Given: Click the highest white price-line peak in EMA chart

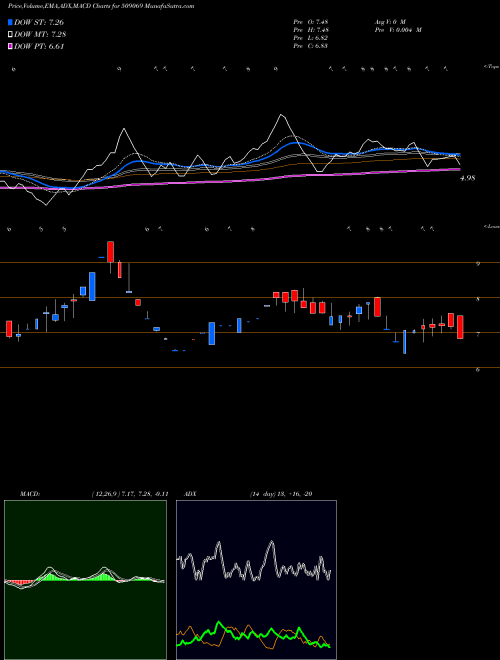Looking at the screenshot, I should [x=281, y=114].
